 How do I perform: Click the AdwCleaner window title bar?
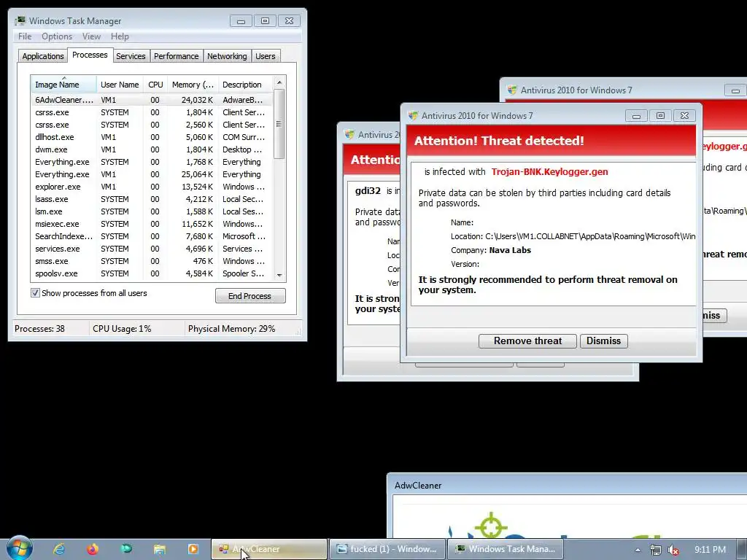[568, 485]
